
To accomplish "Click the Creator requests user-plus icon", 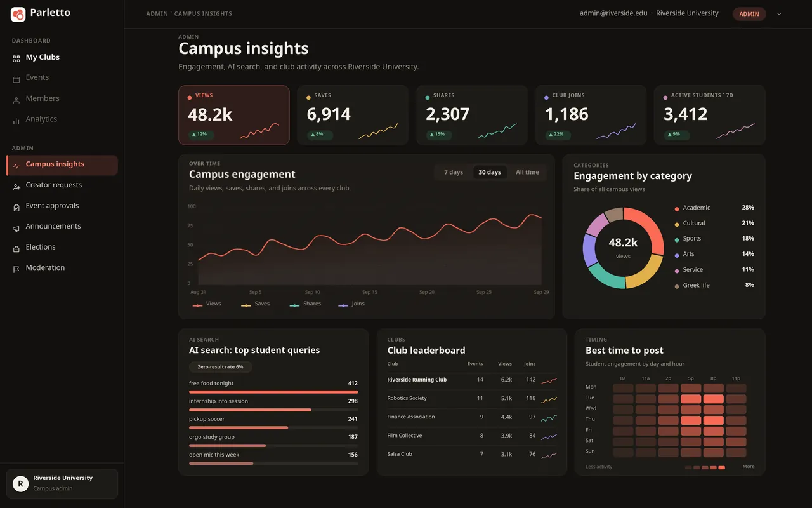I will [16, 186].
